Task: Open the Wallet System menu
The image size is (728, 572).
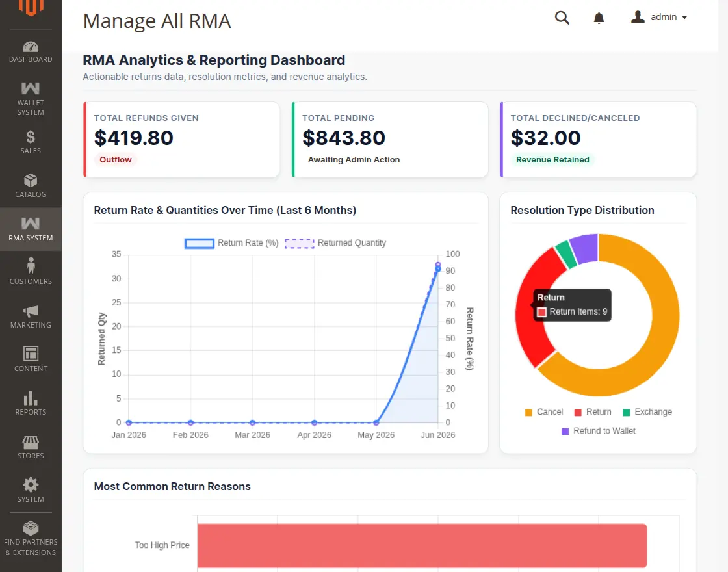Action: click(x=31, y=98)
